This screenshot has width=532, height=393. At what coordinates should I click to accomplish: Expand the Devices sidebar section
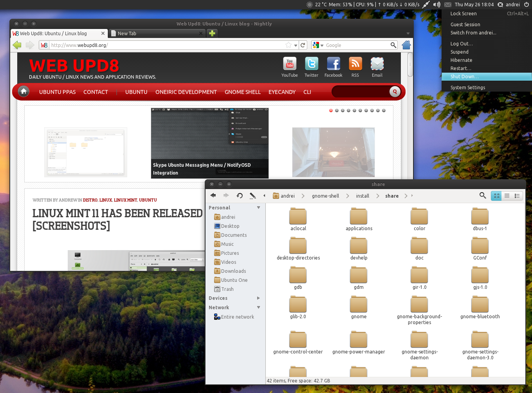tap(258, 298)
